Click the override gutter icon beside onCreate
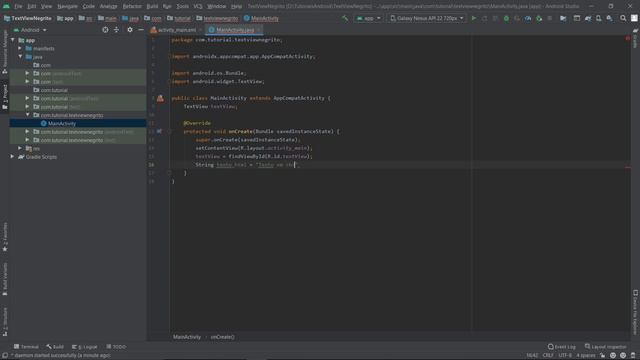The width and height of the screenshot is (640, 360). [159, 131]
